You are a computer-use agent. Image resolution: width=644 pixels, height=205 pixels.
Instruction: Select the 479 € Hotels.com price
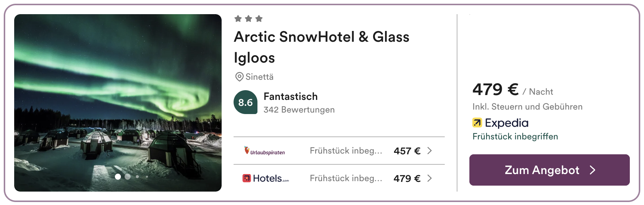click(407, 179)
